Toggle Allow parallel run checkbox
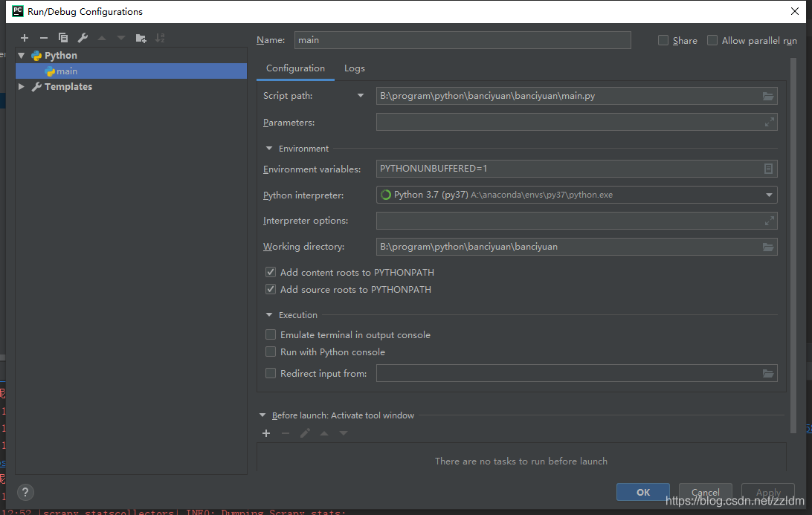Viewport: 812px width, 515px height. pyautogui.click(x=712, y=41)
